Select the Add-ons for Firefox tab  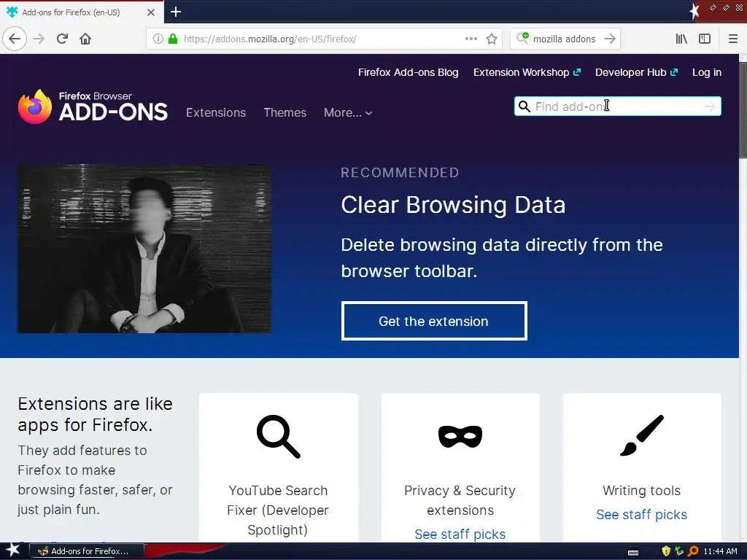coord(81,12)
